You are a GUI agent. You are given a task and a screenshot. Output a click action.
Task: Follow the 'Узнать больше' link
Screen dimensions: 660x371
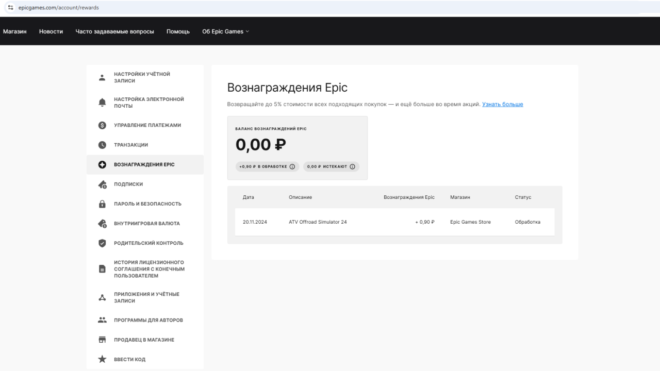[503, 104]
